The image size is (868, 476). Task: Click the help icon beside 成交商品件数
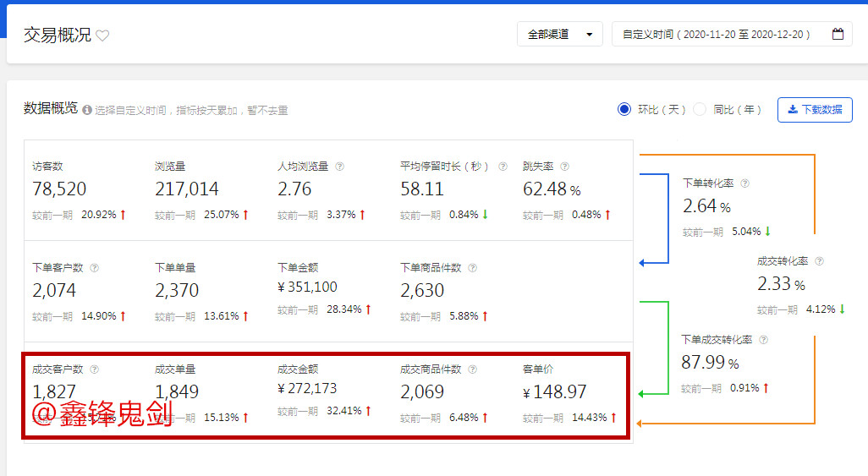472,369
